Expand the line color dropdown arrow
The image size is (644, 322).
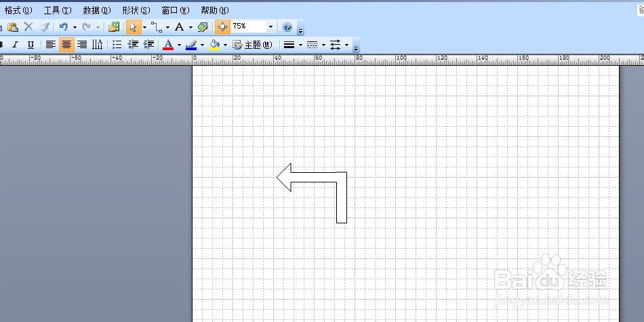(x=202, y=45)
